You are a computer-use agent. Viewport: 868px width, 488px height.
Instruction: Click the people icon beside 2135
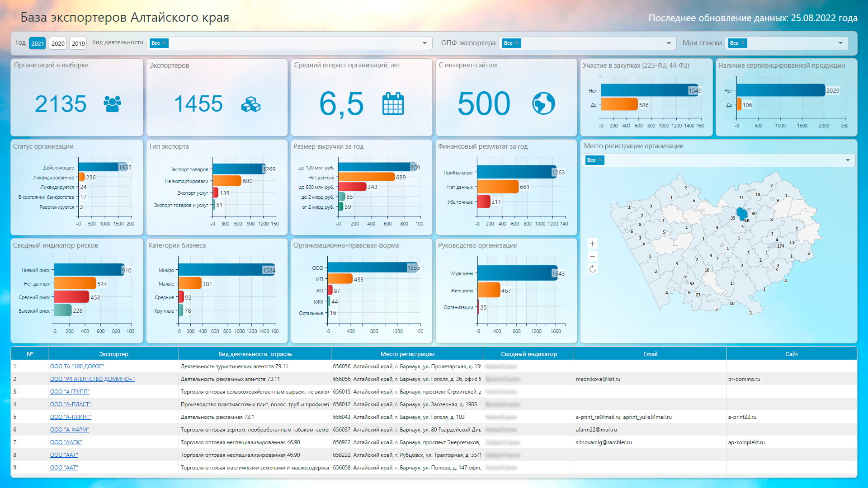(x=112, y=103)
